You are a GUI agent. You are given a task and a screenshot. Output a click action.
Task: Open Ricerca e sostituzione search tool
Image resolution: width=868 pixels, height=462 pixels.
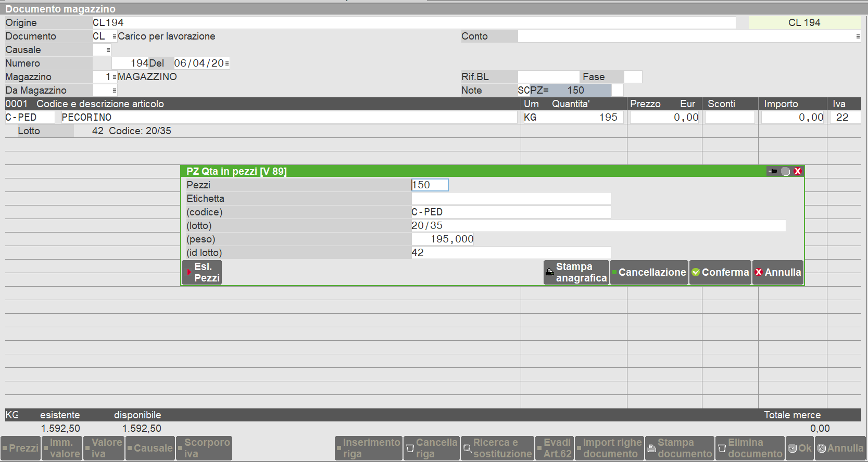[497, 448]
